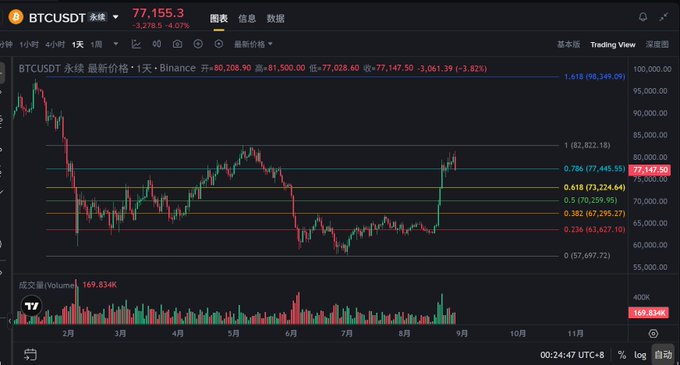
Task: Click the 成交量(Volume) indicator label
Action: tap(47, 285)
